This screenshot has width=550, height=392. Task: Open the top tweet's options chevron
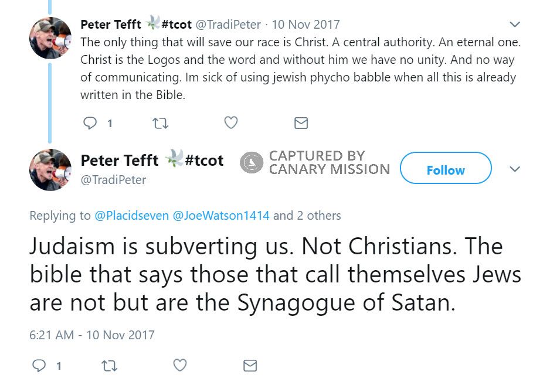click(515, 25)
